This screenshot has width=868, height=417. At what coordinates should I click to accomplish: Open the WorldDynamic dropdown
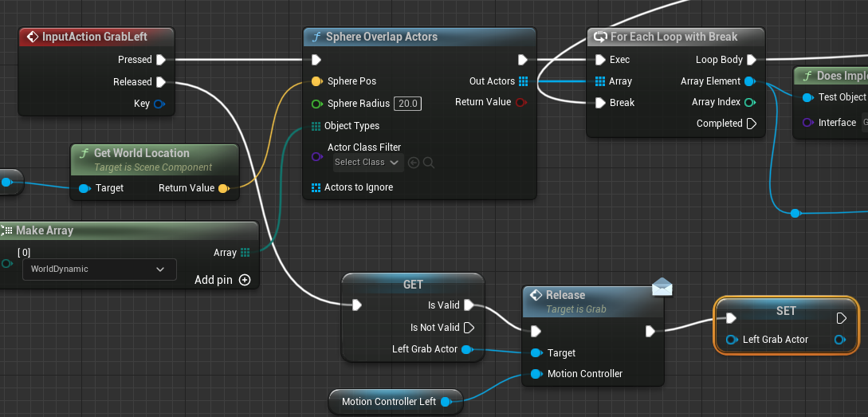click(x=100, y=269)
